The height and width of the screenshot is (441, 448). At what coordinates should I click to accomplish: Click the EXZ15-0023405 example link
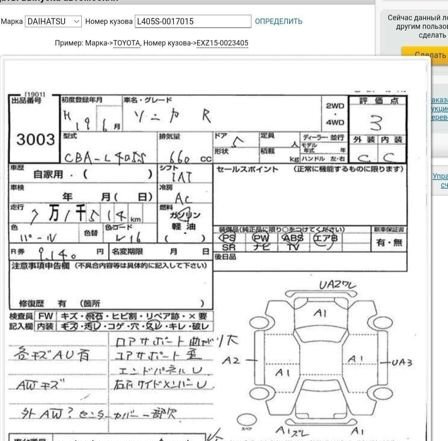222,43
